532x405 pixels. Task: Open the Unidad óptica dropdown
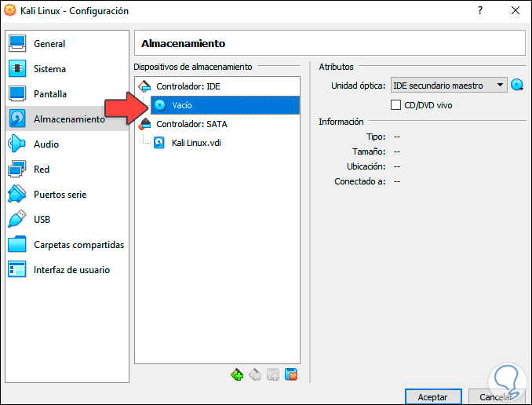pyautogui.click(x=449, y=86)
